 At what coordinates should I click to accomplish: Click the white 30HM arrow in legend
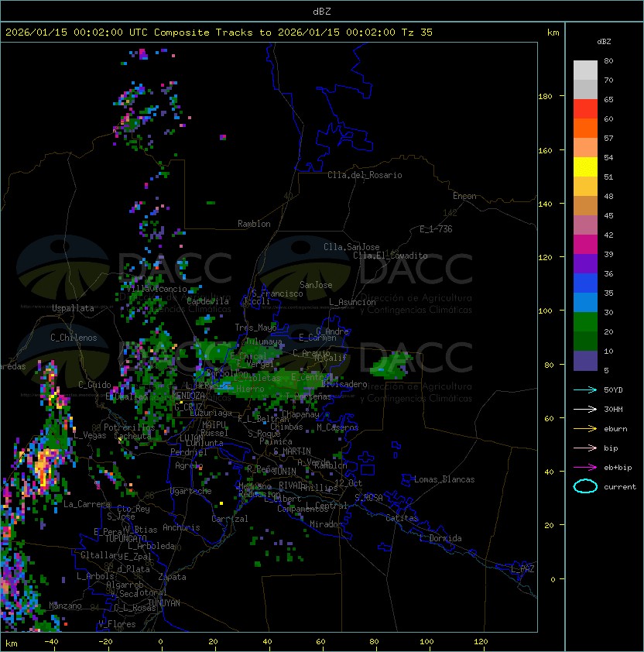coord(585,409)
